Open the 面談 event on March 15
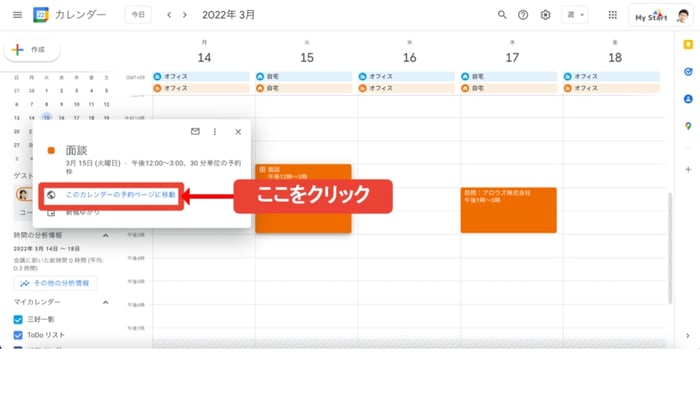This screenshot has width=700, height=393. click(303, 198)
